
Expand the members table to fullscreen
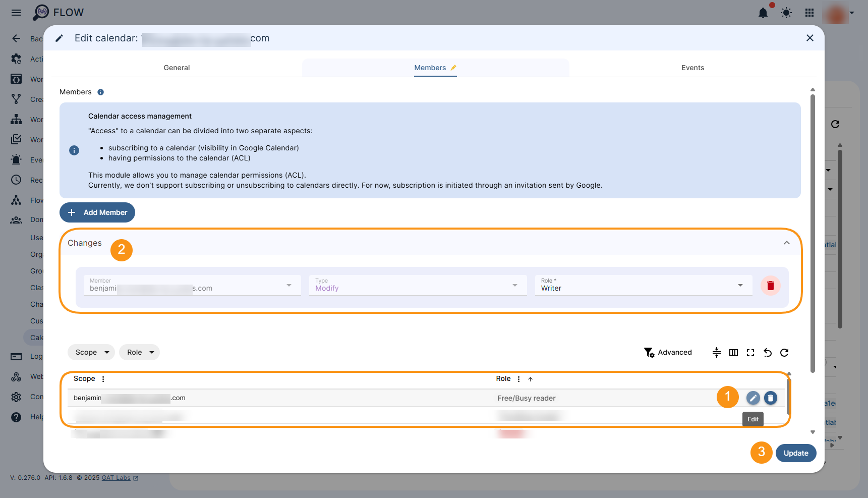point(750,353)
